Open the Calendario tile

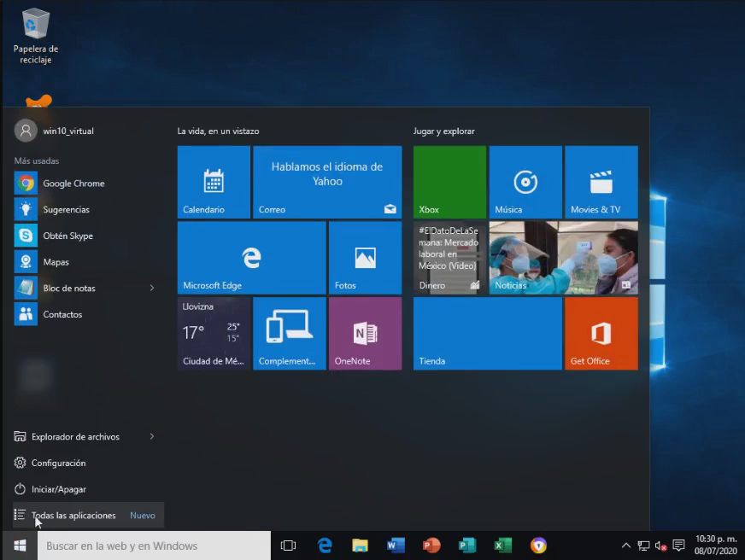(214, 182)
